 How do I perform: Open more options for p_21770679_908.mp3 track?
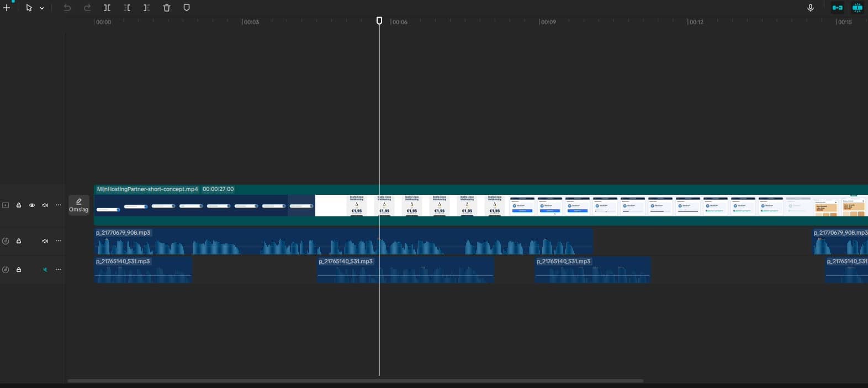click(x=59, y=241)
